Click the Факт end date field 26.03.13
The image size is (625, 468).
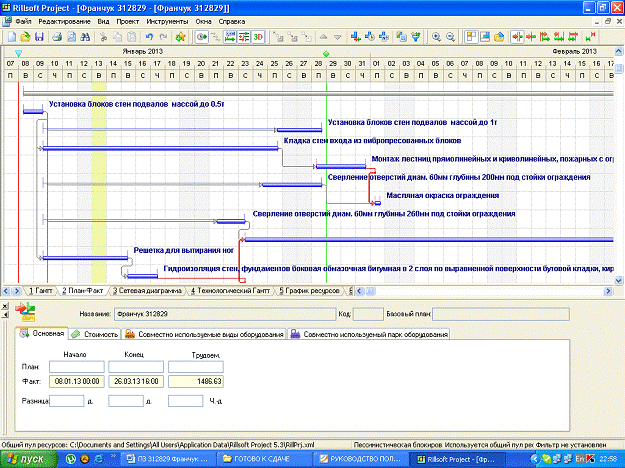136,381
